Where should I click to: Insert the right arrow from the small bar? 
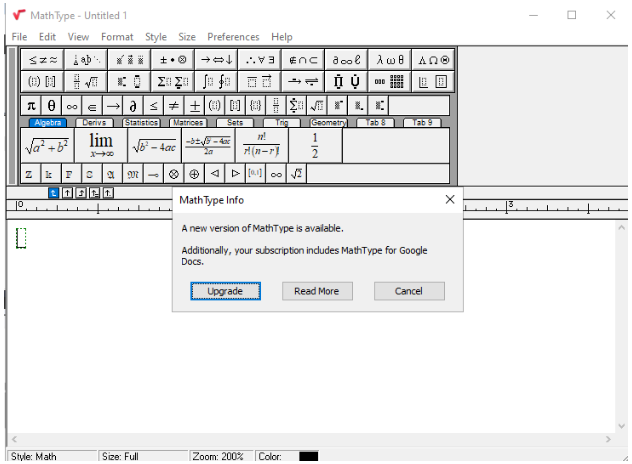click(x=112, y=106)
